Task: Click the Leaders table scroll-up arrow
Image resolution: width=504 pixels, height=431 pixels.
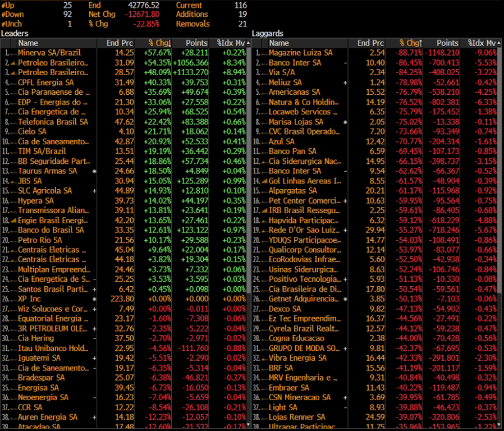Action: click(x=249, y=43)
